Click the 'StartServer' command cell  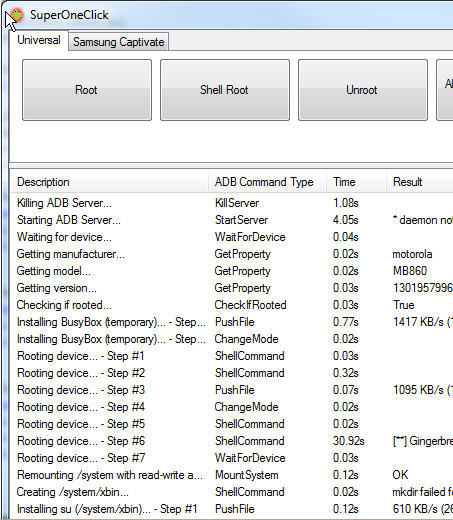click(x=241, y=220)
